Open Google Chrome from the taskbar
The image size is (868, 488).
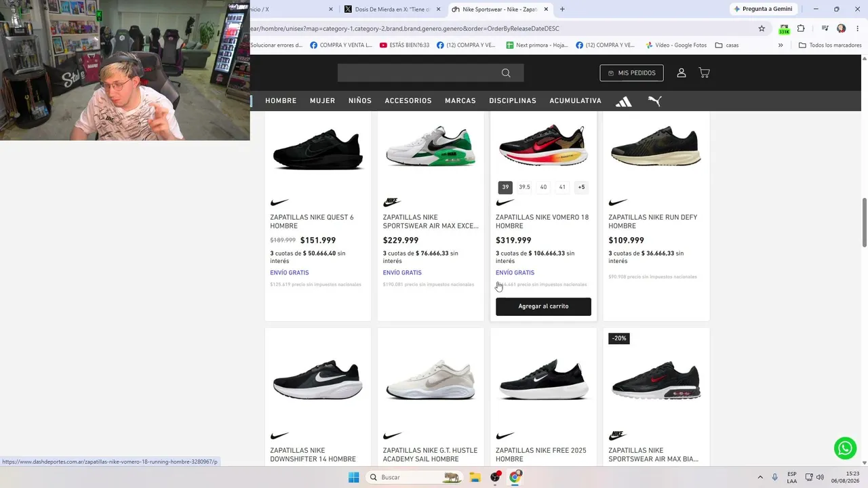click(515, 477)
